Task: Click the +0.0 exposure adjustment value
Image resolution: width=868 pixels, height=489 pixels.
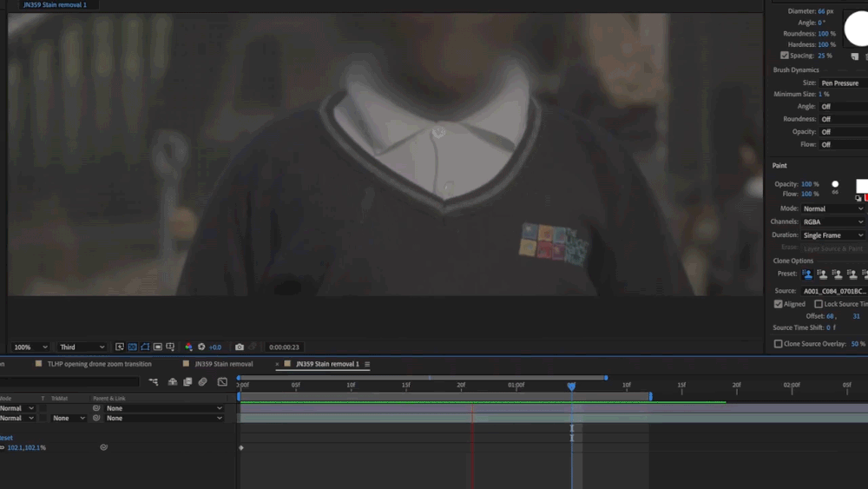Action: click(x=214, y=347)
